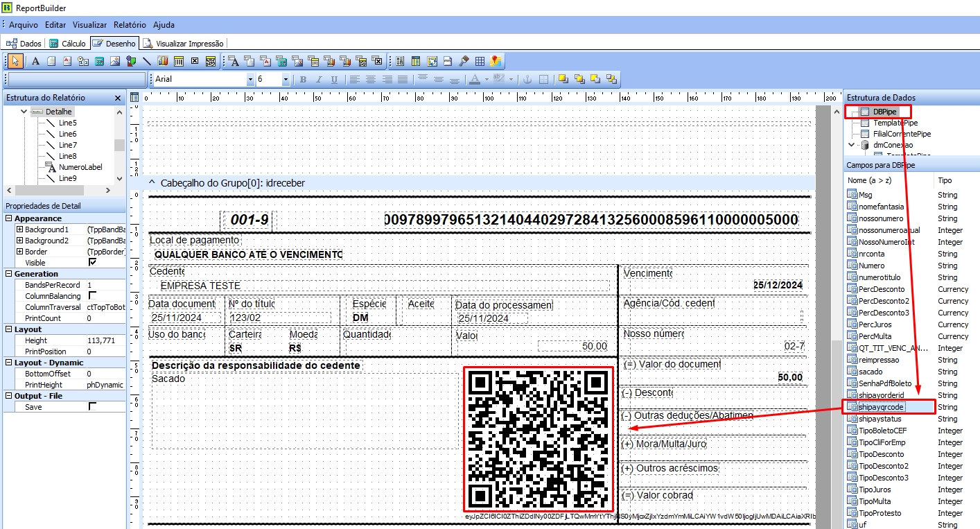Pick the DBCalc data component tool

[281, 61]
